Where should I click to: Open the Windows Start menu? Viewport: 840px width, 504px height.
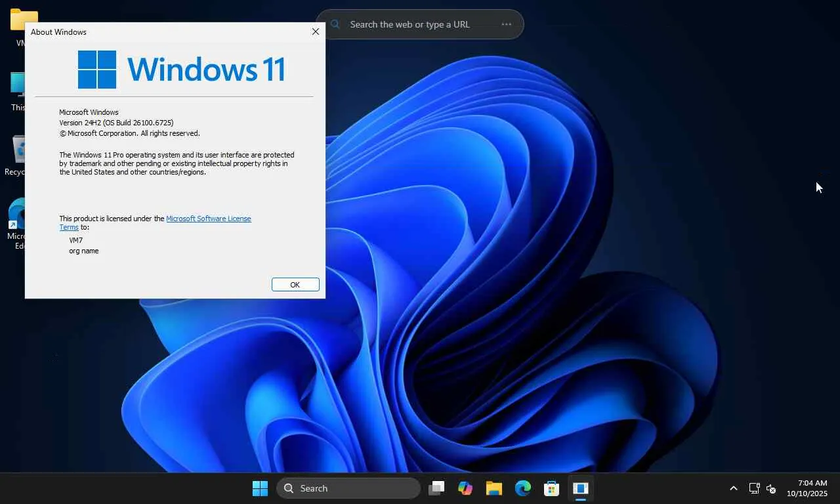pyautogui.click(x=261, y=488)
